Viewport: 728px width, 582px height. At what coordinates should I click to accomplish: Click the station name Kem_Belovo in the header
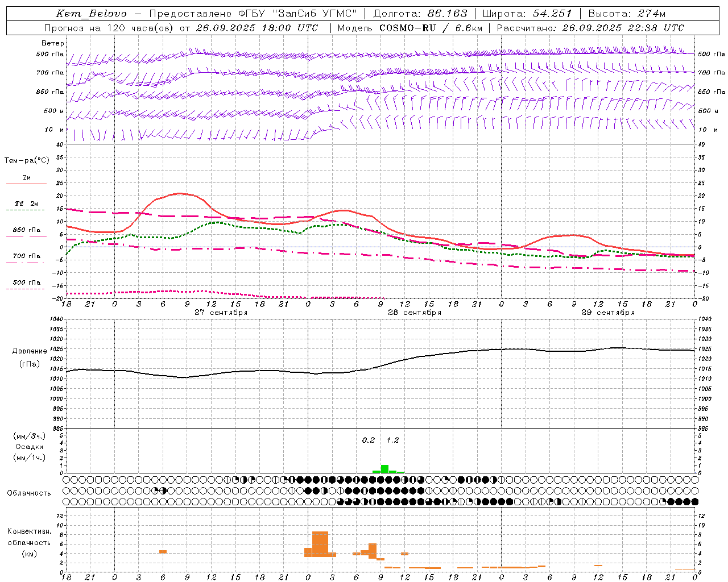click(91, 14)
